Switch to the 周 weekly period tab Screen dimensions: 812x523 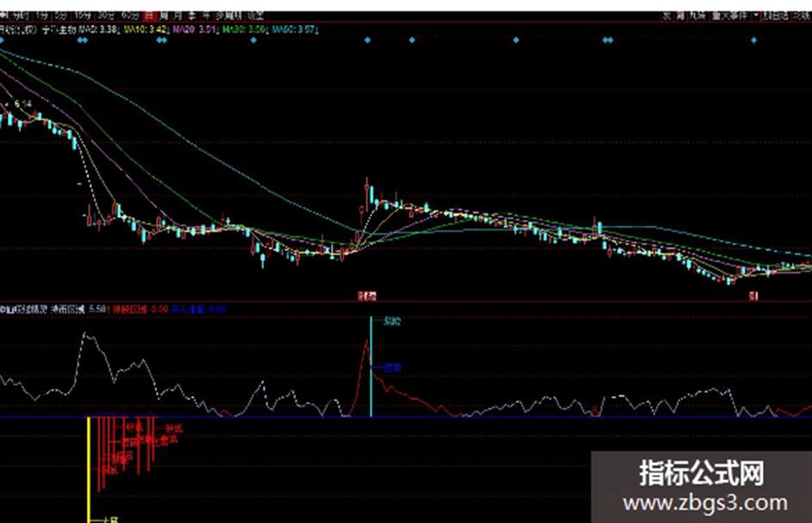[163, 15]
